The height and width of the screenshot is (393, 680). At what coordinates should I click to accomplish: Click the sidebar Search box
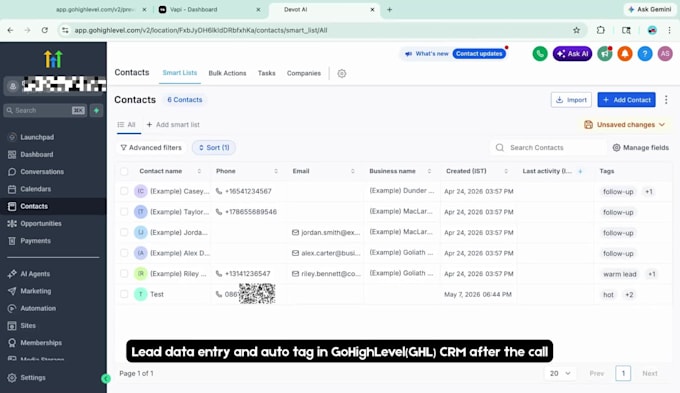(45, 111)
